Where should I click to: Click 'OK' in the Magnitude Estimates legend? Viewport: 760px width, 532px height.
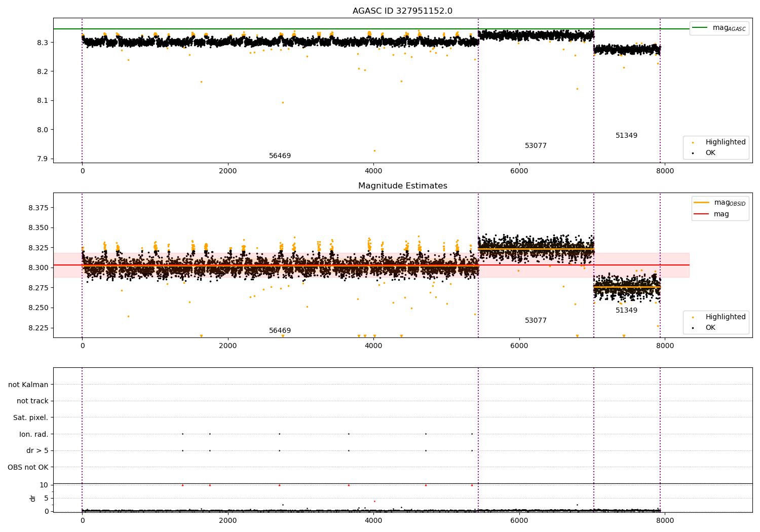[710, 328]
